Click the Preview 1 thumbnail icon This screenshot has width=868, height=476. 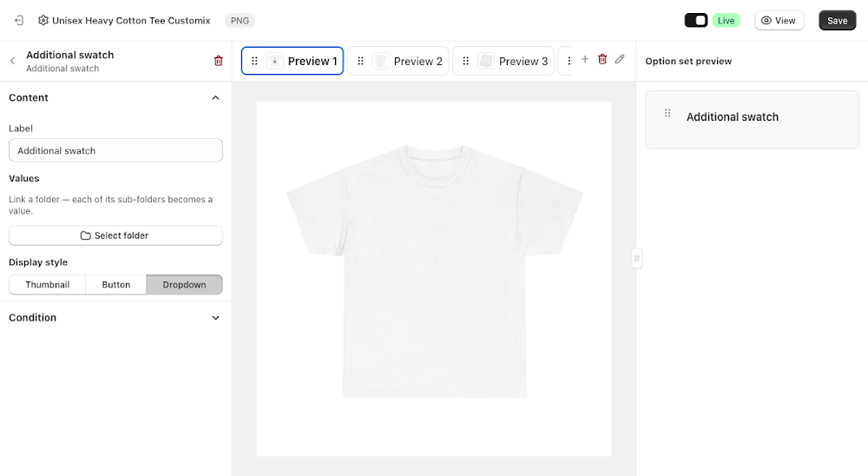[274, 61]
